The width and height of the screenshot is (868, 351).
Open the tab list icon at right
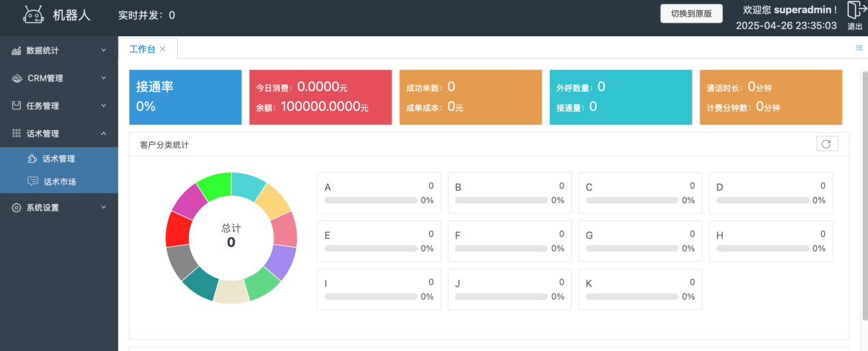(x=859, y=48)
